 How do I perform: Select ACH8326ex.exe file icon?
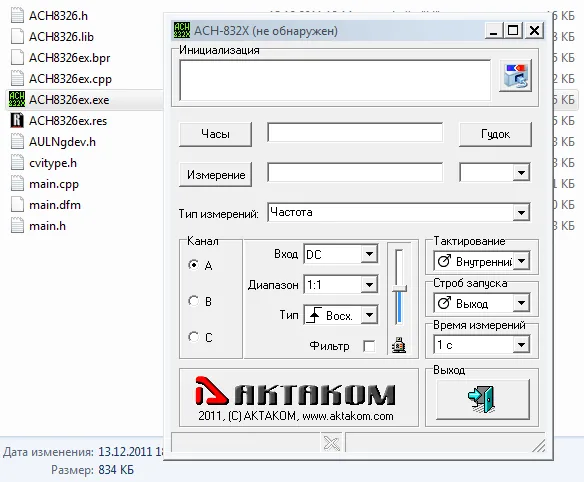point(17,99)
